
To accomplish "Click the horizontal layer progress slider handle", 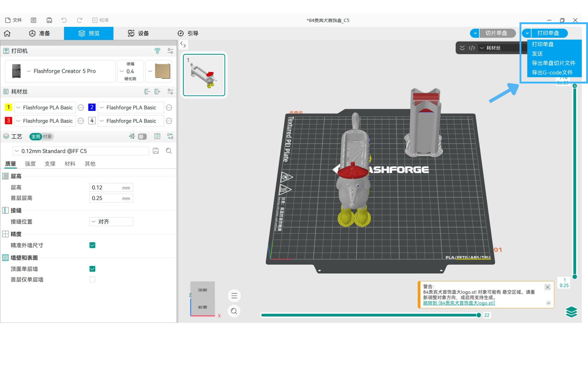I will (479, 315).
